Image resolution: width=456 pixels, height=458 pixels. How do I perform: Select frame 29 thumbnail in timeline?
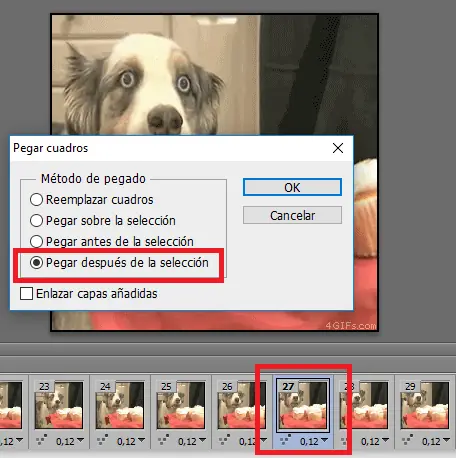click(x=425, y=405)
